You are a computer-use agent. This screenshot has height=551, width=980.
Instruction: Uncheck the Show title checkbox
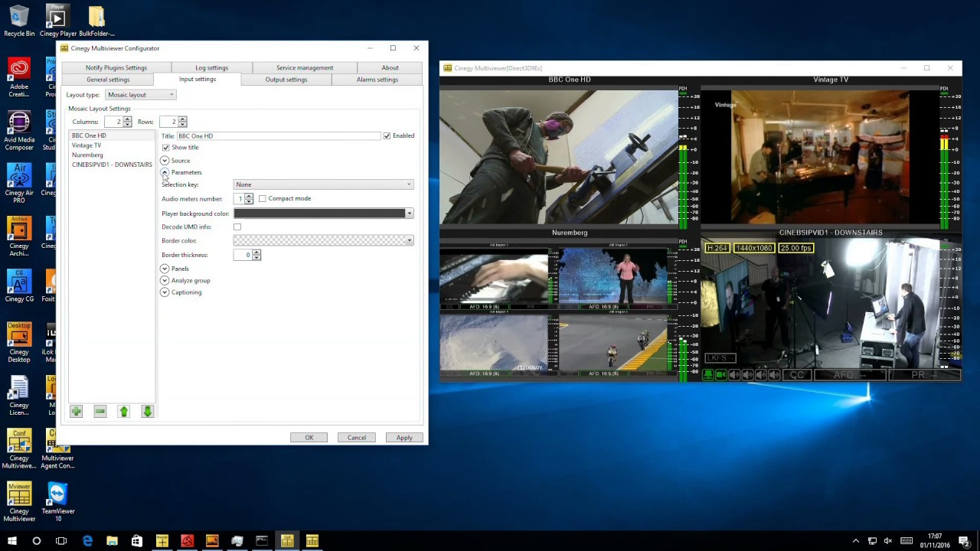[x=165, y=148]
